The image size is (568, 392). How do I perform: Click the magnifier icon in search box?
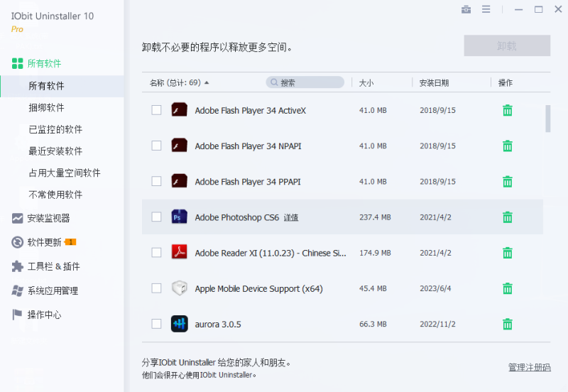click(x=274, y=82)
